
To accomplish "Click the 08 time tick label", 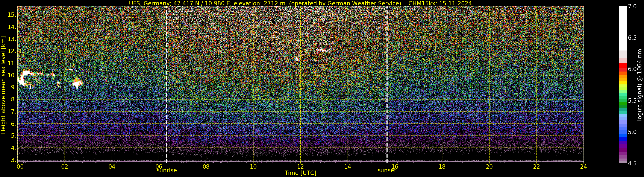I will click(206, 166).
